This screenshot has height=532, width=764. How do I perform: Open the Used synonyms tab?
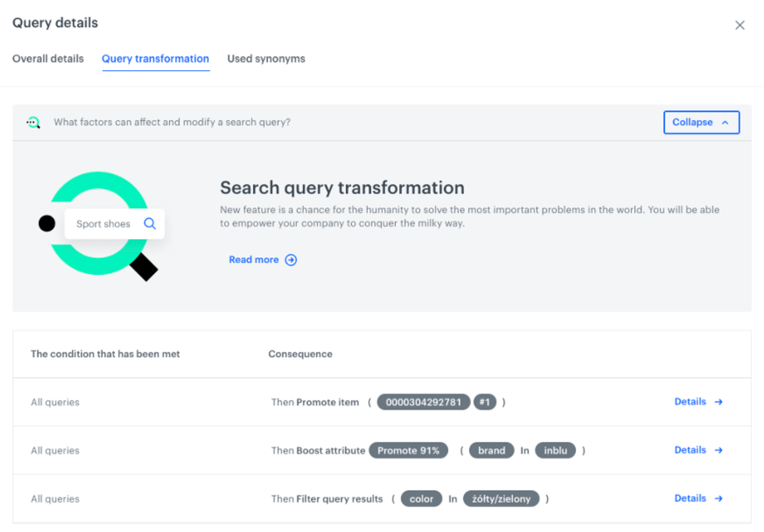[x=266, y=58]
